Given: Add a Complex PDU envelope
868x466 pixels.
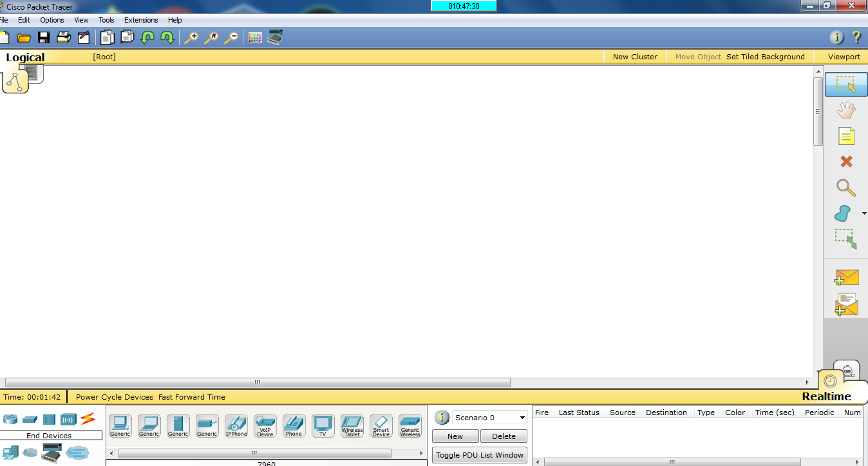Looking at the screenshot, I should pos(846,304).
